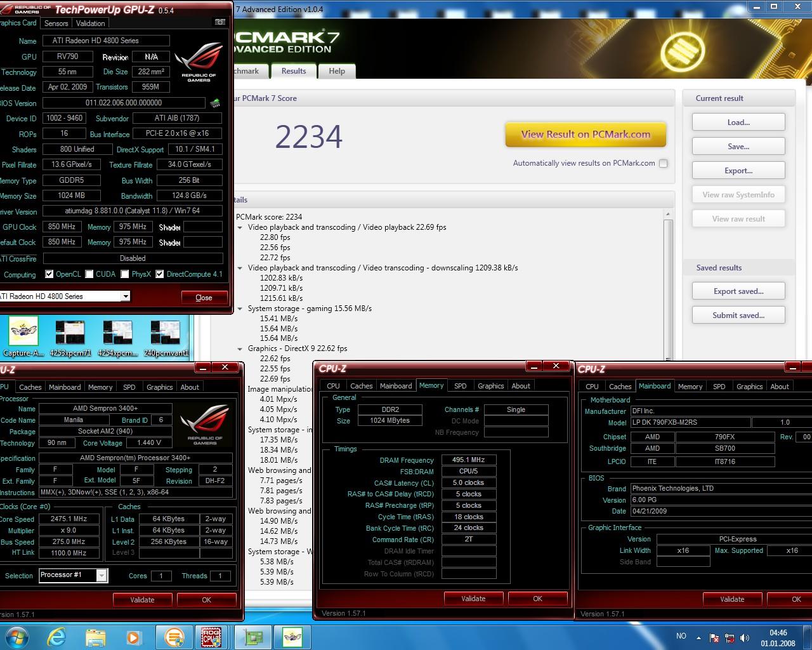The width and height of the screenshot is (812, 650).
Task: Click the DRAM Frequency value 495.1 MHz
Action: coord(469,460)
